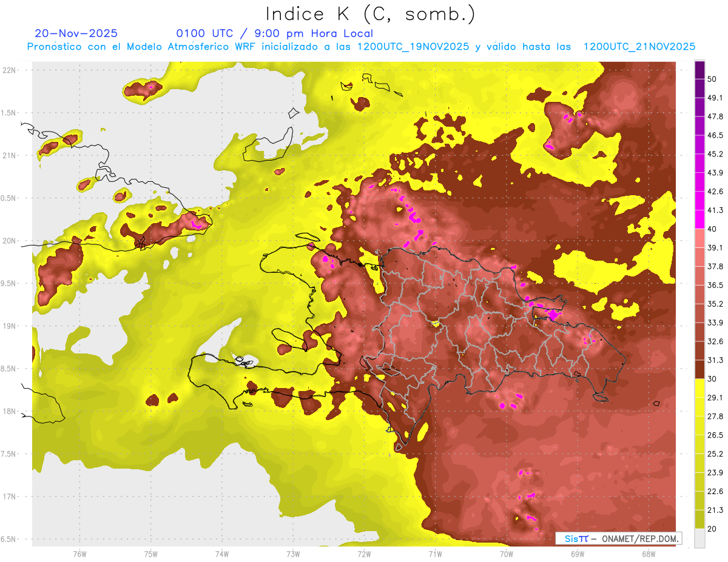The height and width of the screenshot is (562, 728).
Task: Click the colorbar value "29.1"
Action: [716, 398]
